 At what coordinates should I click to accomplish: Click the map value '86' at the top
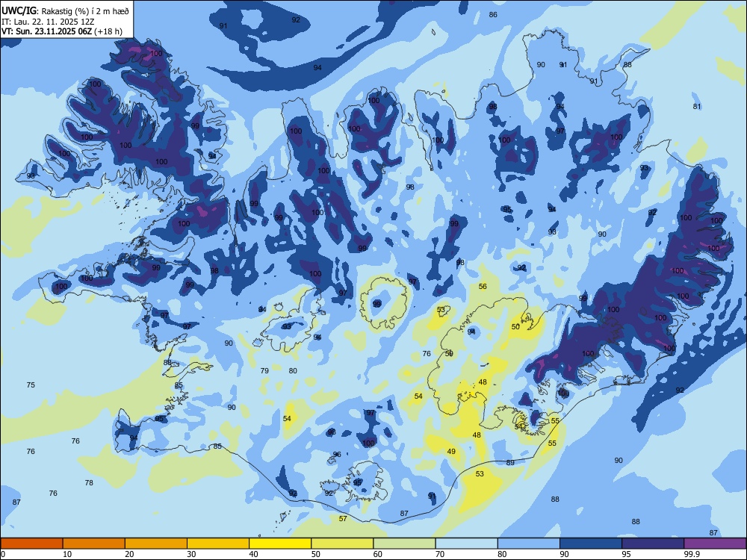click(x=493, y=15)
